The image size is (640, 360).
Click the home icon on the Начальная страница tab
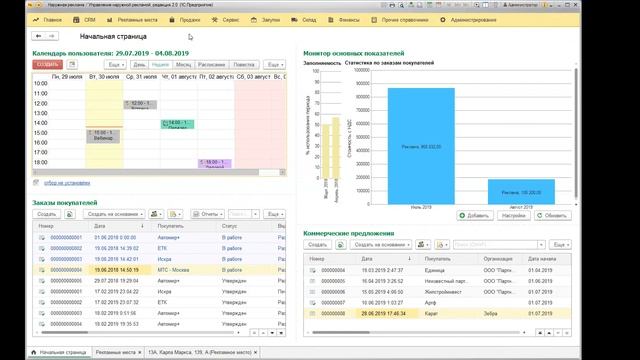click(34, 352)
